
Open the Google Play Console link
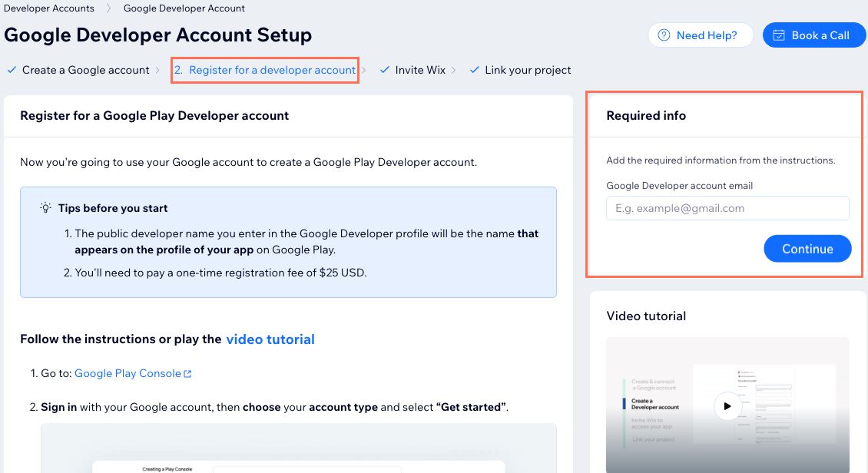(x=128, y=373)
